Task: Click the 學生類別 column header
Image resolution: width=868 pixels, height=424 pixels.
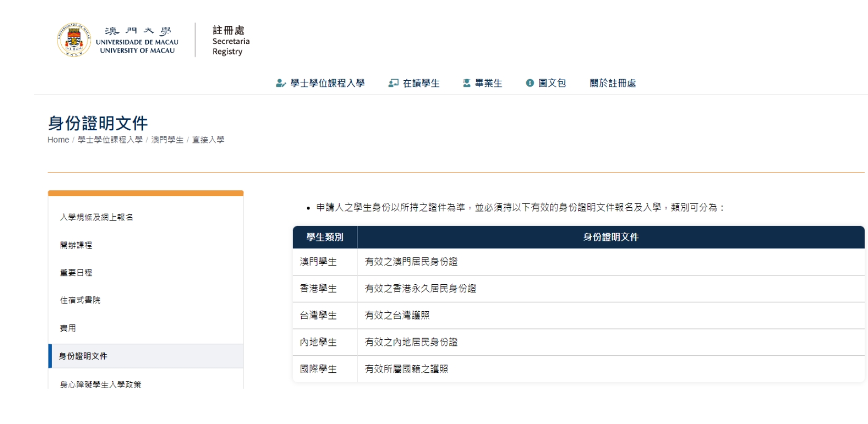Action: (x=325, y=237)
